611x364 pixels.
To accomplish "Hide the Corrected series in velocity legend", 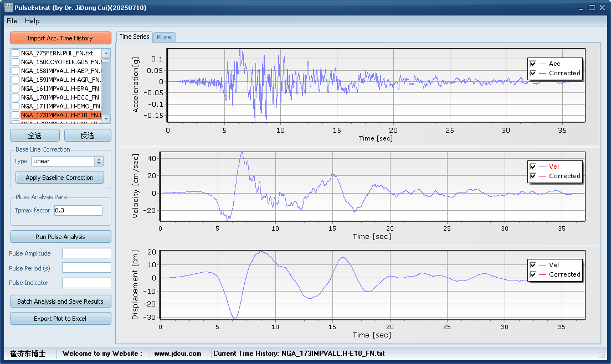I will [x=533, y=176].
